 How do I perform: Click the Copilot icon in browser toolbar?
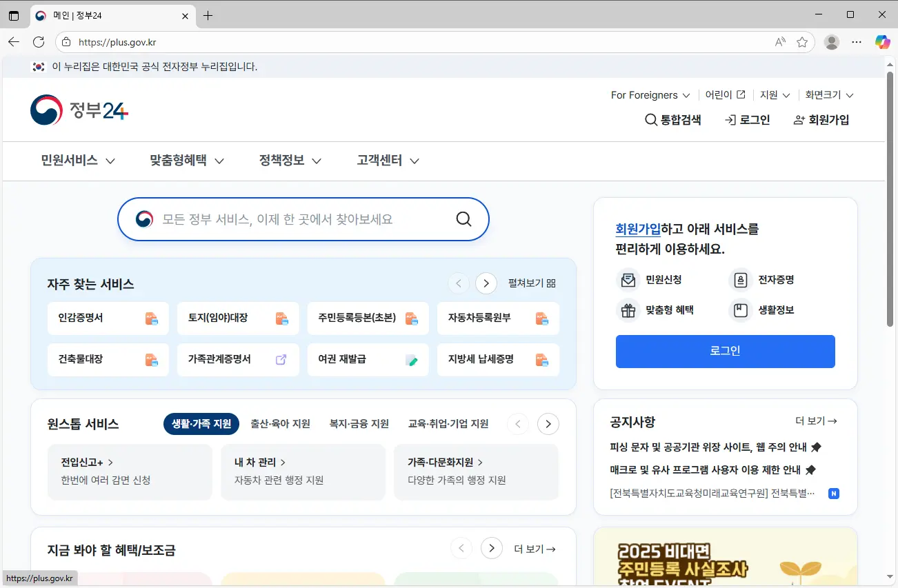882,41
